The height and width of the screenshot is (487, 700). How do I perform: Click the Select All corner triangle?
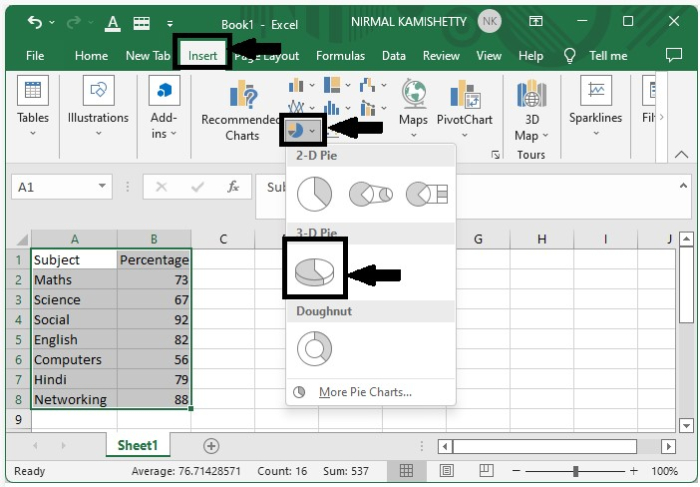(x=21, y=240)
